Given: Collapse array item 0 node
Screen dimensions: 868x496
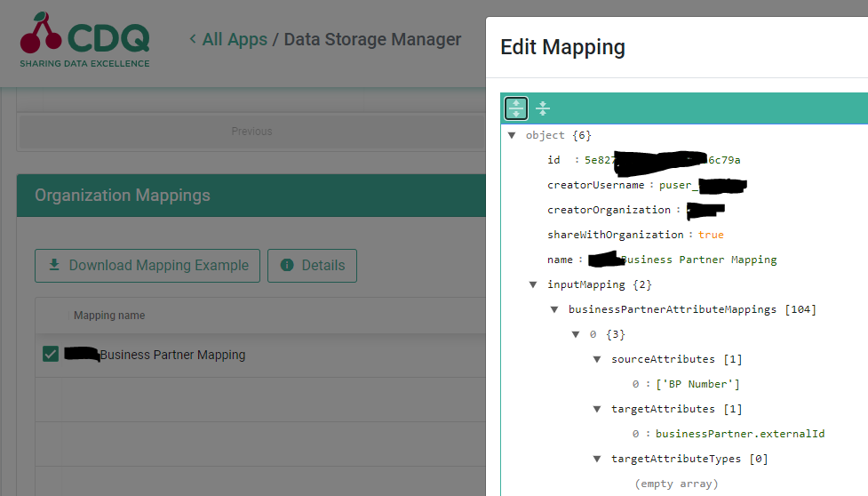Looking at the screenshot, I should (x=576, y=334).
